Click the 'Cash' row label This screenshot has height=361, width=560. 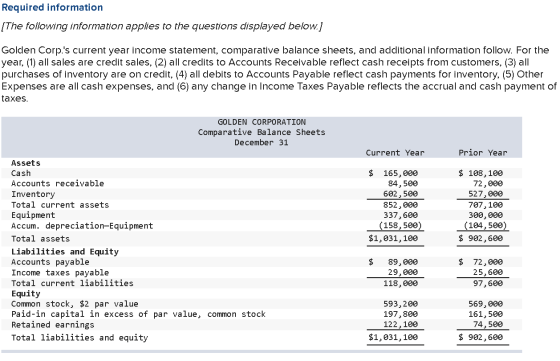21,173
